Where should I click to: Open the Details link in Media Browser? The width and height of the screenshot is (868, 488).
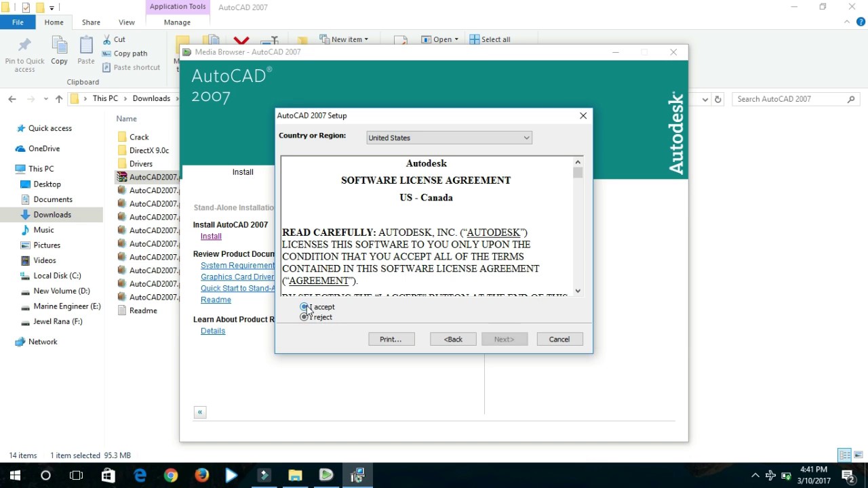[213, 331]
